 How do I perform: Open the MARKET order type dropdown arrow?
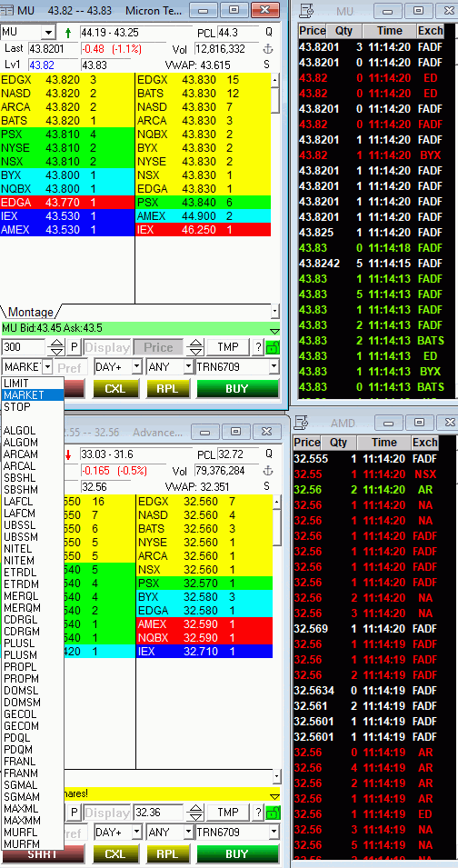[47, 366]
